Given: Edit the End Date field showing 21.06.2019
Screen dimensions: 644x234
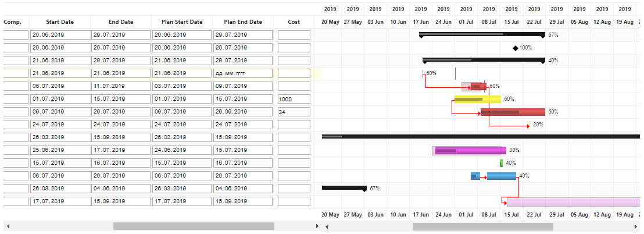Looking at the screenshot, I should pyautogui.click(x=121, y=73).
